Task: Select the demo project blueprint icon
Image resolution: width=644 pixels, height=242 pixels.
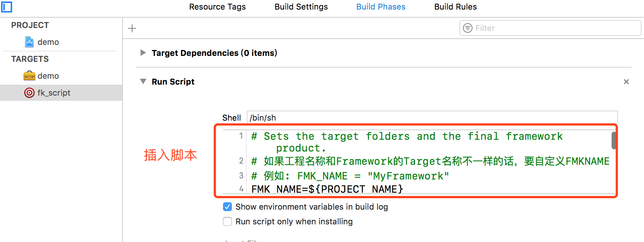Action: [x=29, y=42]
